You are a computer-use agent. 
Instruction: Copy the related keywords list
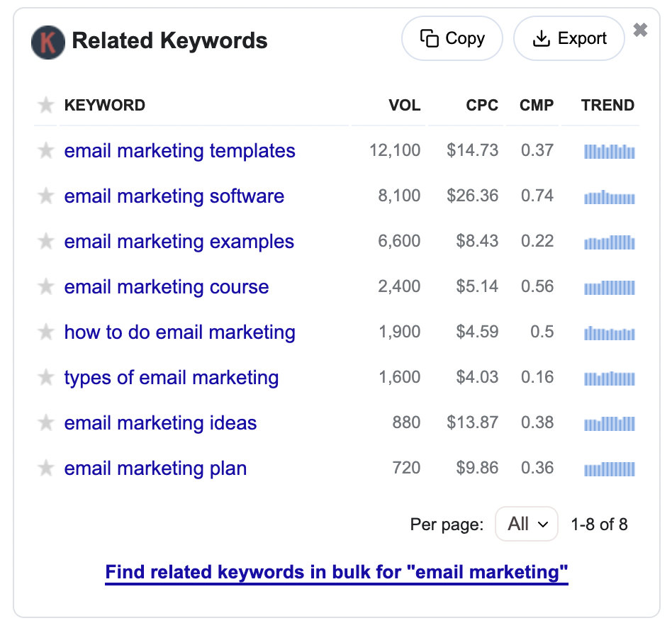click(x=452, y=38)
